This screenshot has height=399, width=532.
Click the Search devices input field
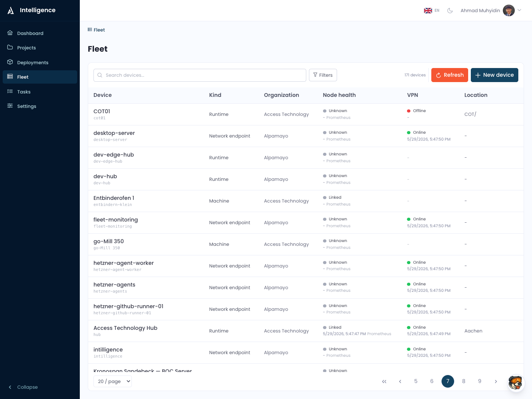(200, 75)
